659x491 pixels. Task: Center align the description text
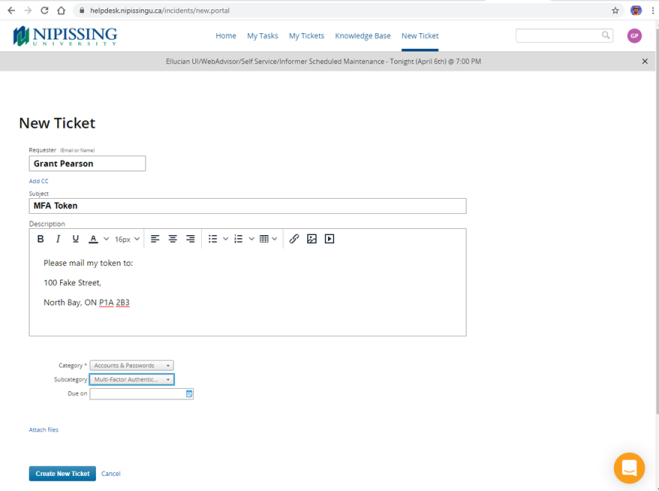click(x=173, y=239)
